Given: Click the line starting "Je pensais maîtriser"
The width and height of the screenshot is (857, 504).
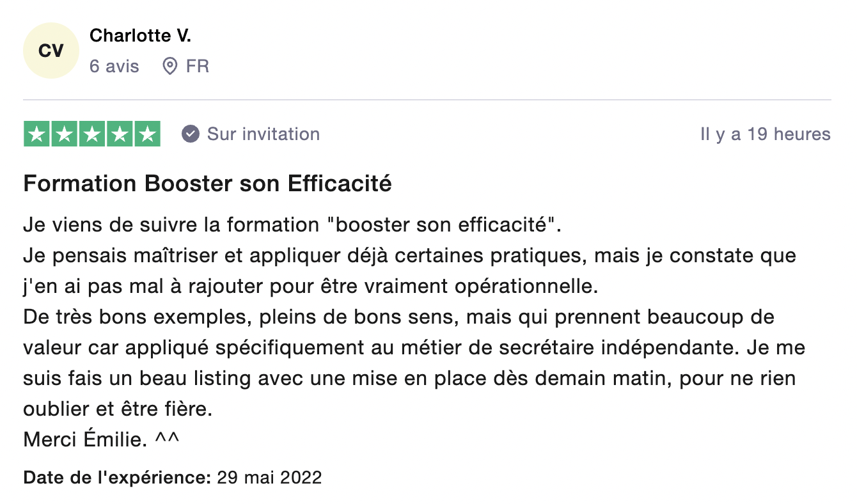Looking at the screenshot, I should [x=409, y=256].
